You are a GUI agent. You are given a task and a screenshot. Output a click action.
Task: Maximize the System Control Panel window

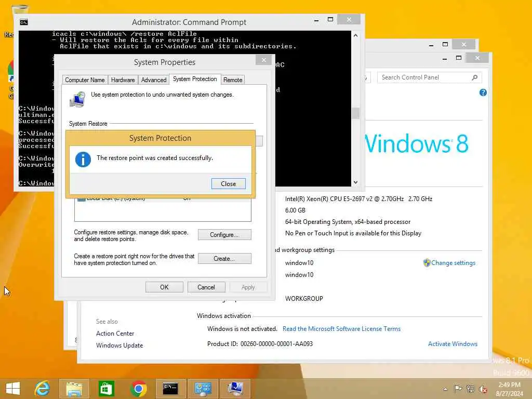(459, 58)
